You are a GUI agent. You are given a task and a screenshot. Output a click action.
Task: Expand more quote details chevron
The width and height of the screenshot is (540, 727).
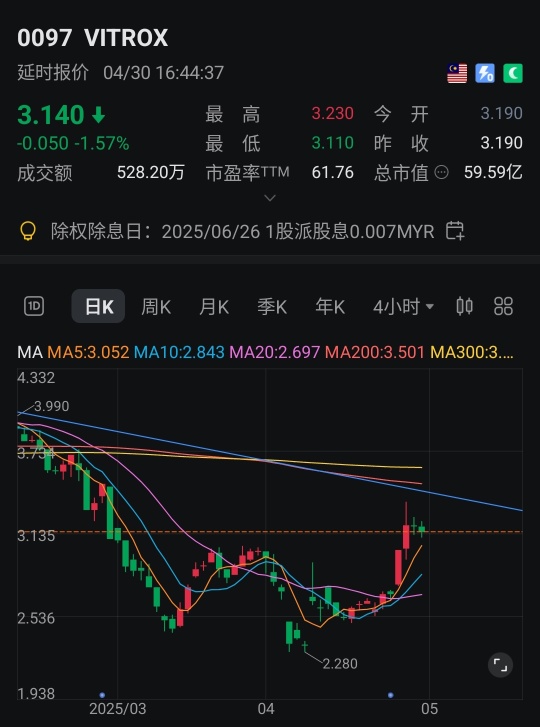(x=270, y=198)
